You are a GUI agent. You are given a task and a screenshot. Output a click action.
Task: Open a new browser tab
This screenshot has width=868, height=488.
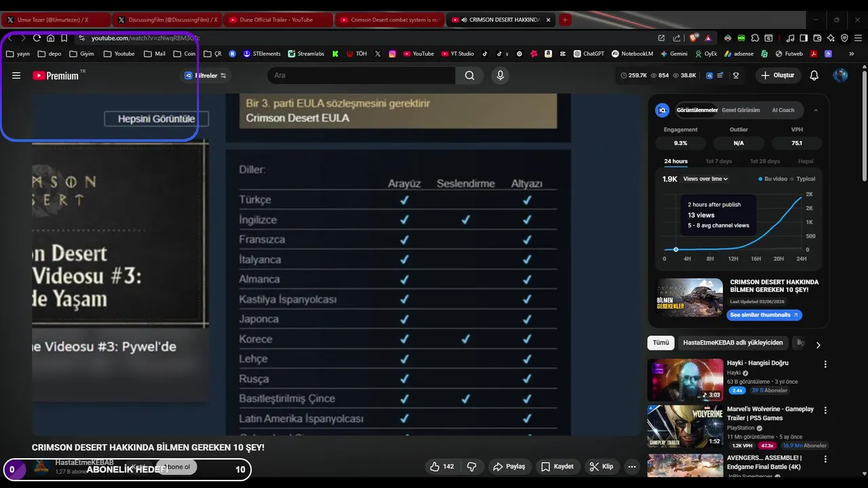565,20
